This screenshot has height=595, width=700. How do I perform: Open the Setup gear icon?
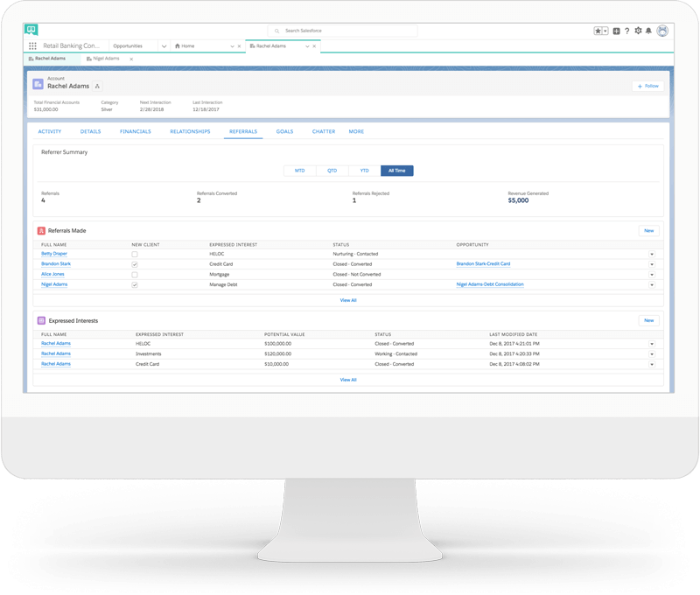pos(638,31)
